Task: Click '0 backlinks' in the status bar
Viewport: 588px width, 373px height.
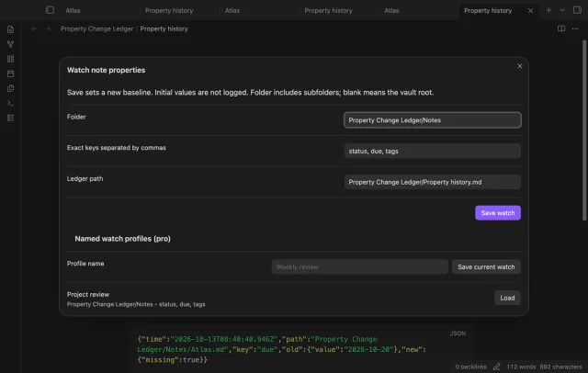Action: (x=470, y=367)
